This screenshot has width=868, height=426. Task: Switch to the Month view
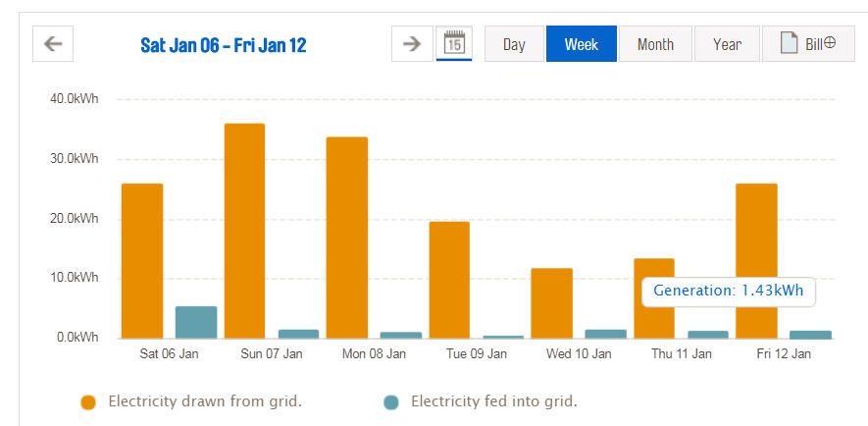tap(655, 44)
